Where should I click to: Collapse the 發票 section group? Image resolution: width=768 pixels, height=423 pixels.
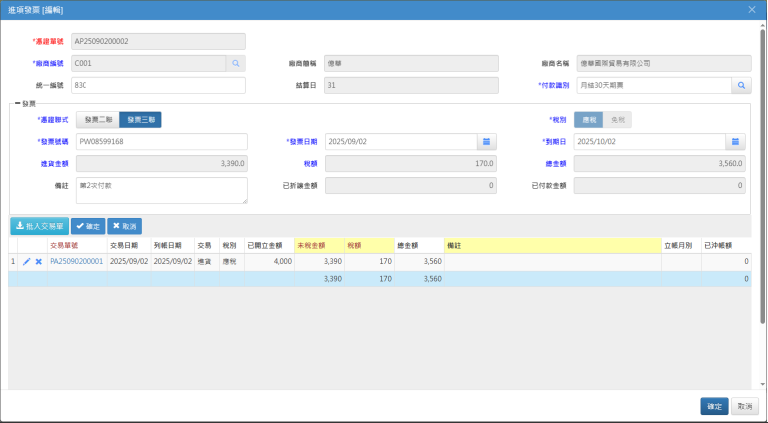click(x=13, y=102)
